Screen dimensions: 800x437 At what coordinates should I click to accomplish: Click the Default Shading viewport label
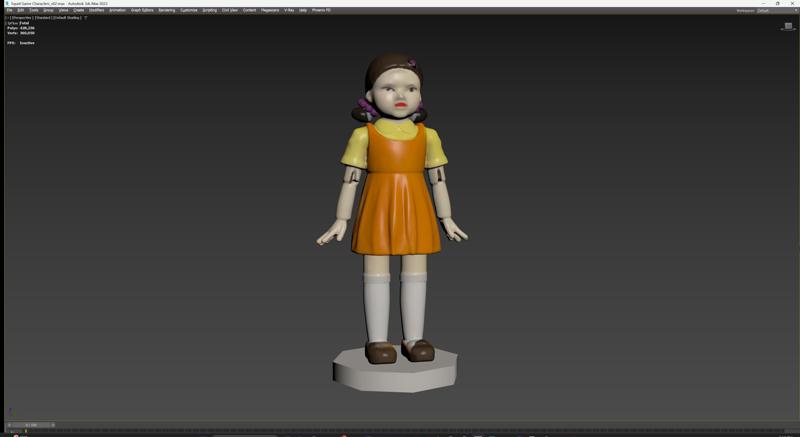tap(66, 18)
